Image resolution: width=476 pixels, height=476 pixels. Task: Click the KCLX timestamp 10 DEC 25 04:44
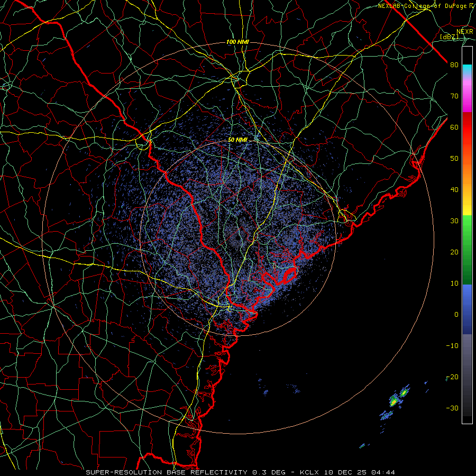pyautogui.click(x=347, y=472)
